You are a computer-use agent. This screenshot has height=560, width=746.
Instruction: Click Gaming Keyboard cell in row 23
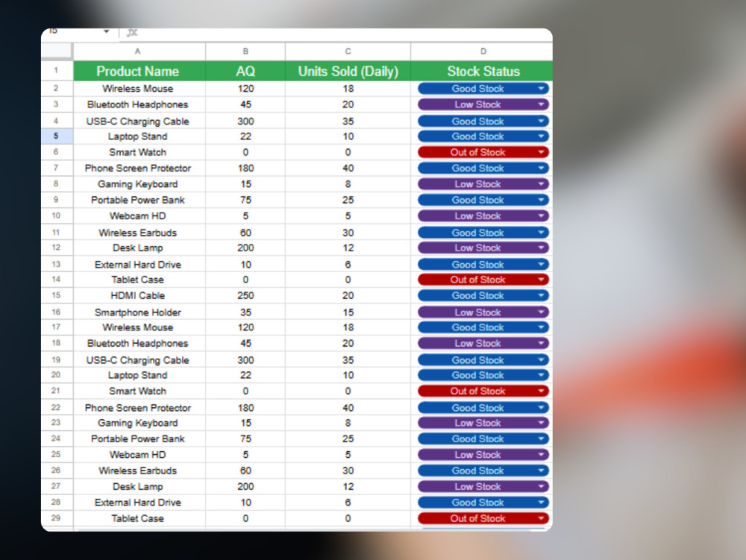coord(139,423)
